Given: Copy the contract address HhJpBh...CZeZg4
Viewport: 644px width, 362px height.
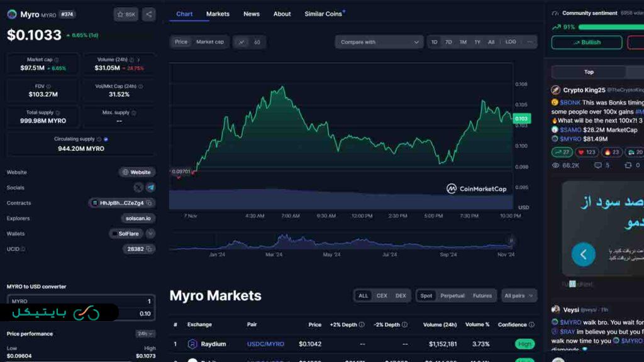Looking at the screenshot, I should [x=148, y=203].
